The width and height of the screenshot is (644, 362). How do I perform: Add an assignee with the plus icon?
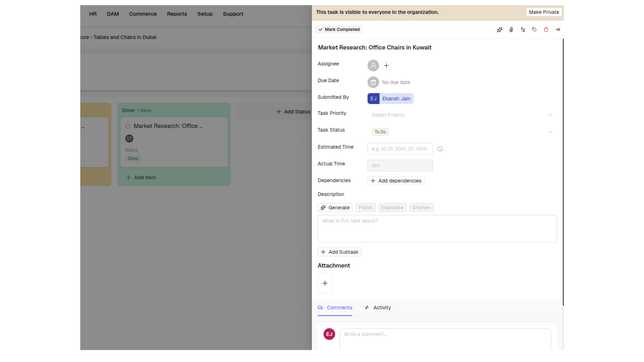coord(386,66)
